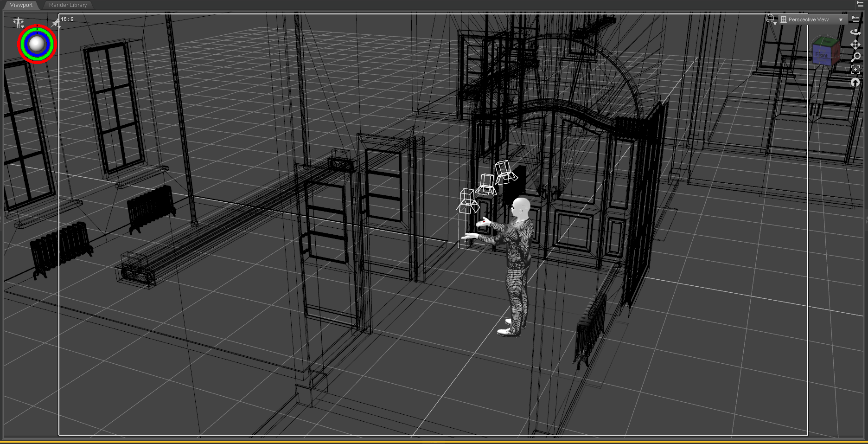Open the pushpin pin options dropdown
The height and width of the screenshot is (444, 868).
point(56,23)
